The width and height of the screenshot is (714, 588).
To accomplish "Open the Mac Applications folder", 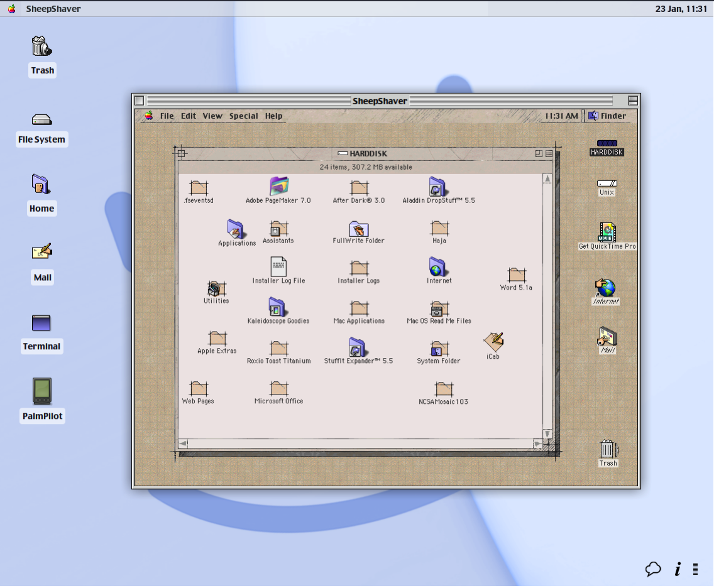I will coord(360,308).
